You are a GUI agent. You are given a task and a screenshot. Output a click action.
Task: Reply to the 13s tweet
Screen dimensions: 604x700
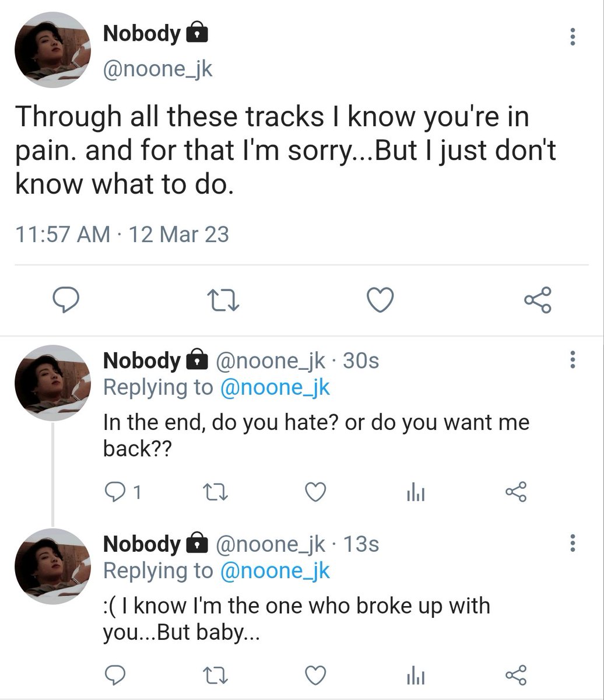click(115, 675)
